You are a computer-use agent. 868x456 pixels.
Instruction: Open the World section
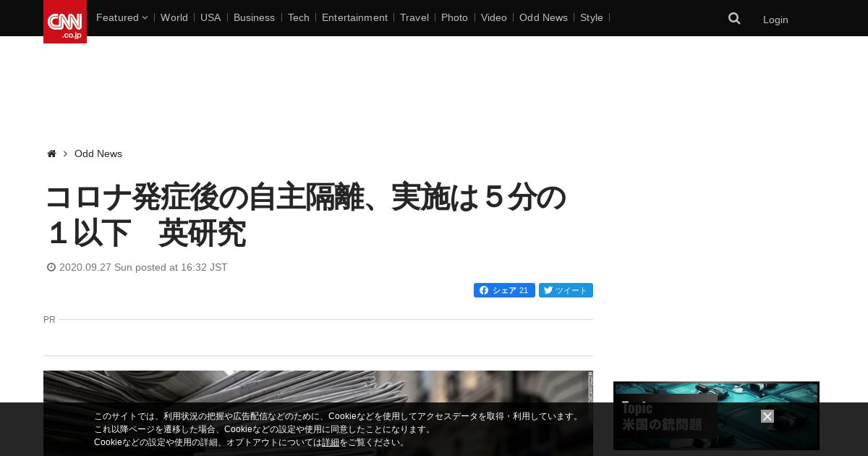(174, 17)
